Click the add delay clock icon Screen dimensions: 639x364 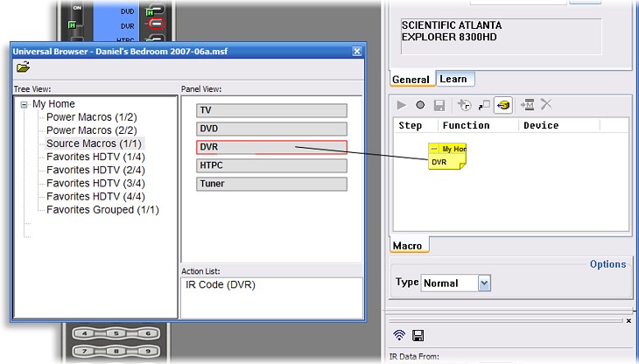(463, 105)
